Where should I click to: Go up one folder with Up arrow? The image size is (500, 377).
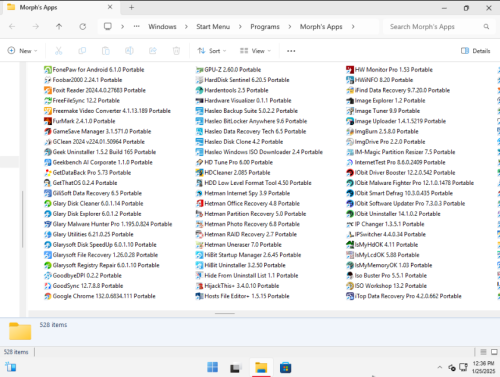pos(59,26)
